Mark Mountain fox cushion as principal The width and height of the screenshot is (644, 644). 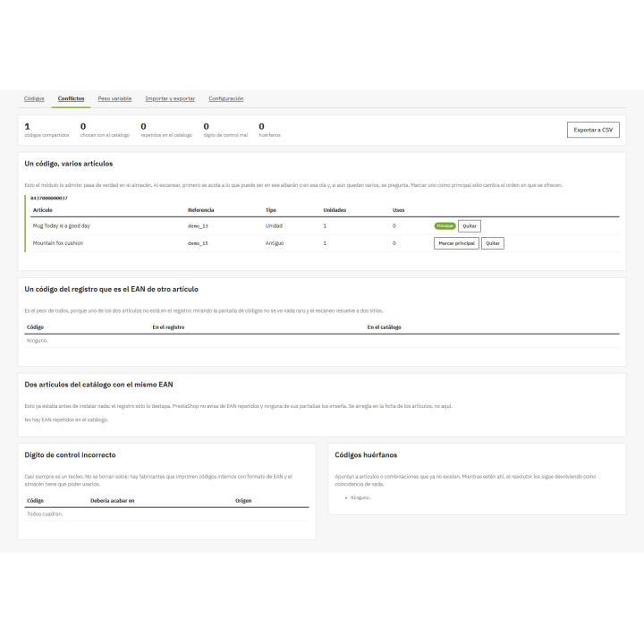[x=456, y=243]
